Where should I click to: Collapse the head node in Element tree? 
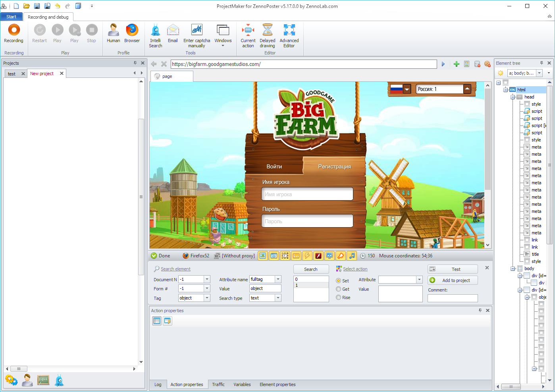pos(513,97)
